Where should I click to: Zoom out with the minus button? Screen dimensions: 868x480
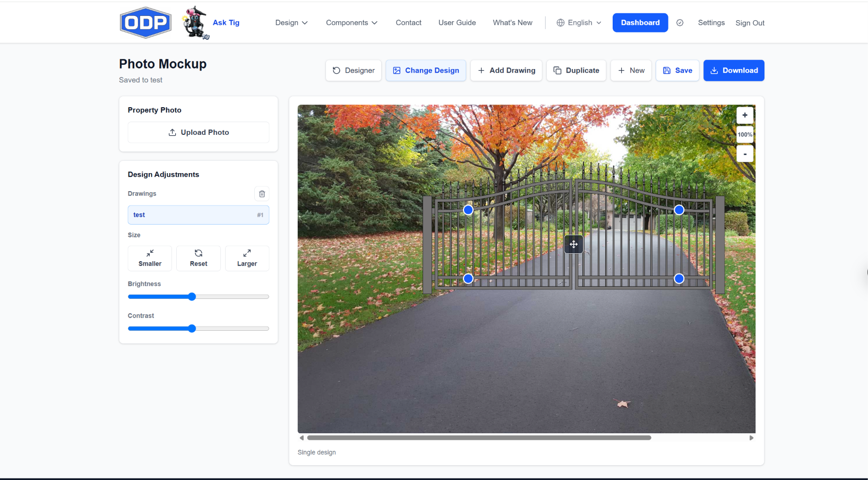coord(745,154)
